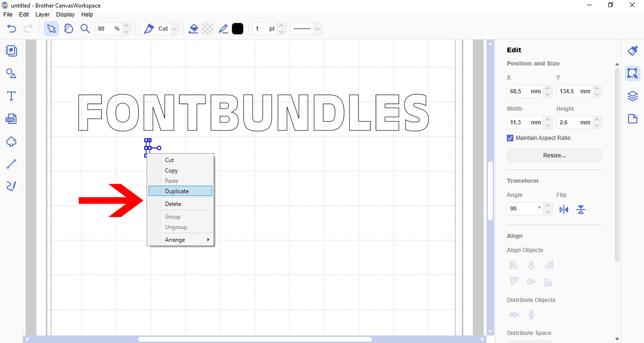The image size is (644, 343).
Task: Select the straight line Path tool
Action: click(x=11, y=164)
